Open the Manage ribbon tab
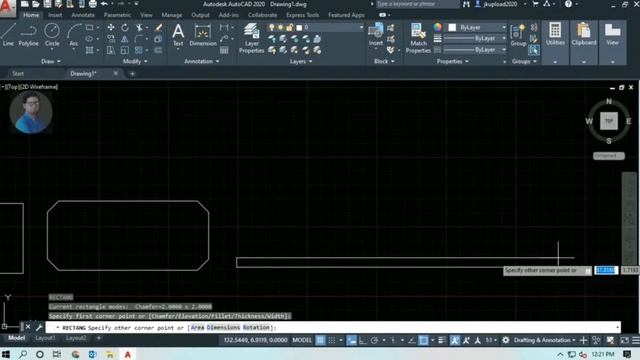Screen dimensions: 640x360 click(172, 15)
